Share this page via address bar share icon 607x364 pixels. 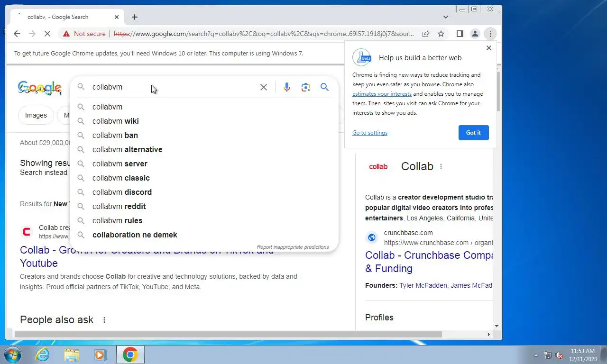(426, 34)
